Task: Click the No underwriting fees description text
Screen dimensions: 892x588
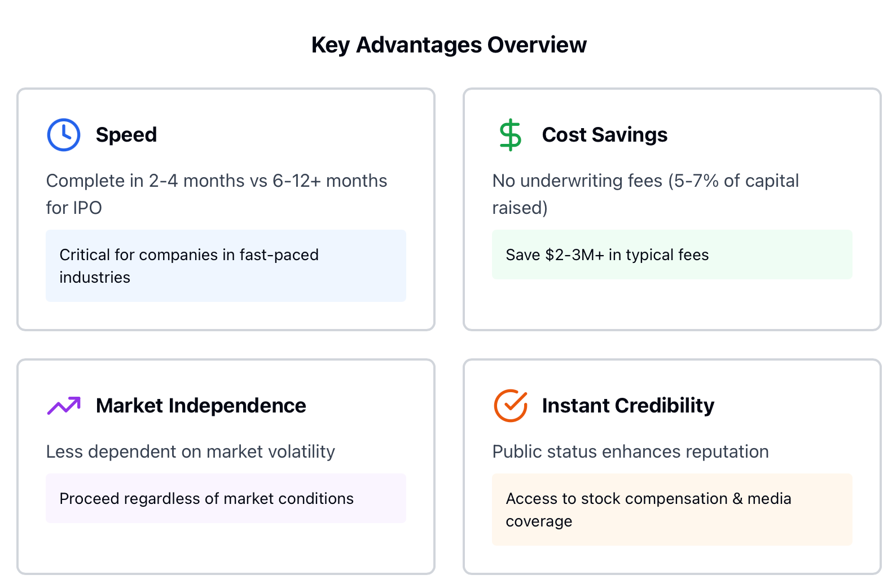Action: click(645, 194)
